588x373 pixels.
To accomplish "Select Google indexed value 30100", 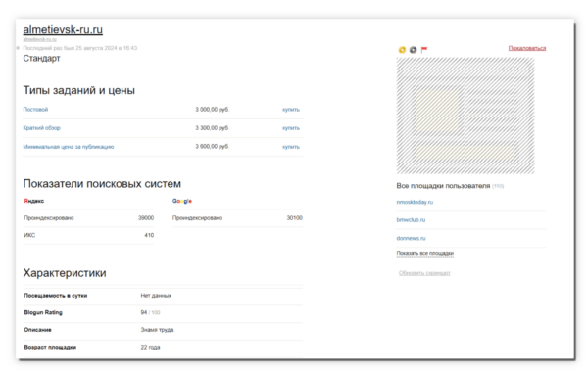I will tap(294, 218).
